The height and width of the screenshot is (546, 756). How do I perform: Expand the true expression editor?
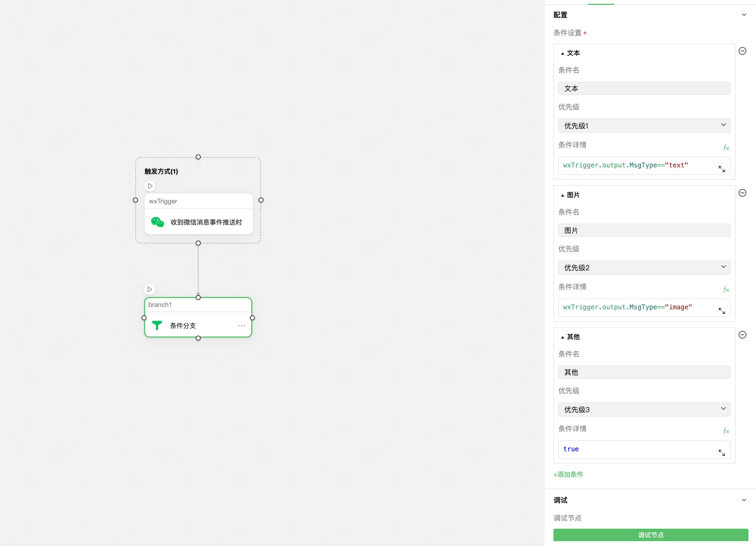coord(722,453)
